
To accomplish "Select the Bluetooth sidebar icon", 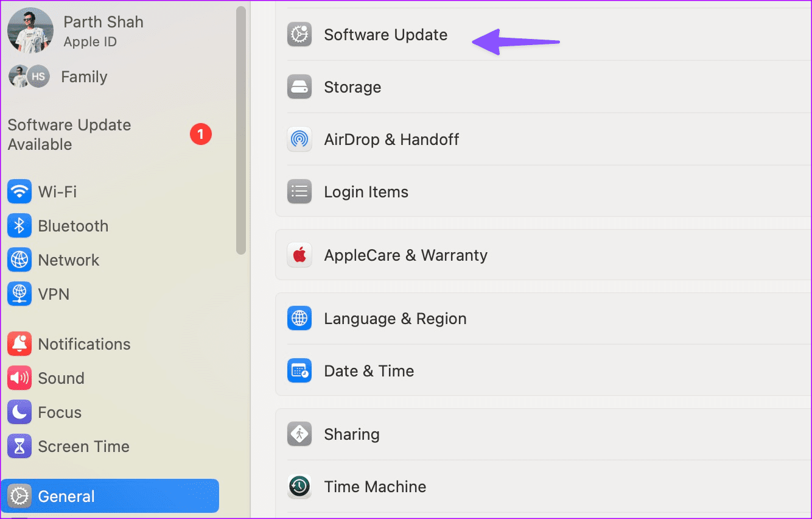I will [x=19, y=226].
